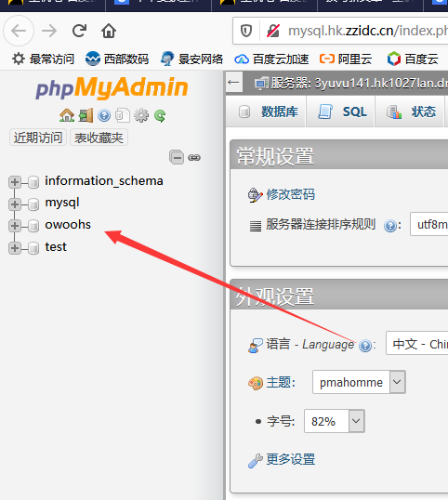The height and width of the screenshot is (500, 448).
Task: Reload the browser page
Action: [x=79, y=31]
